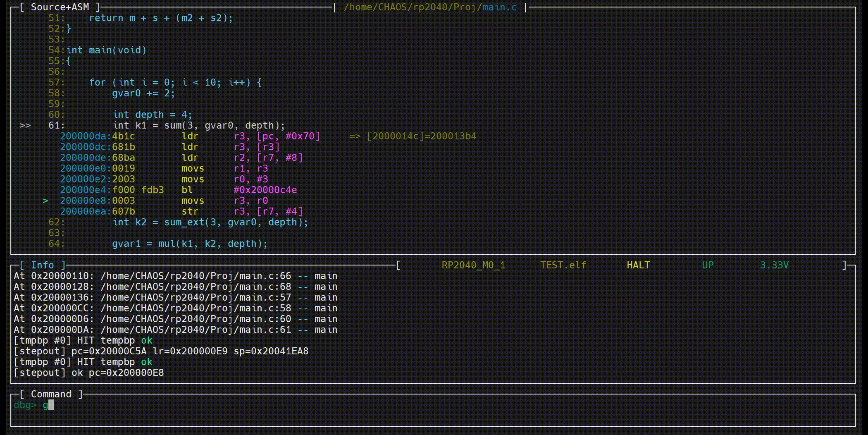Select the Command panel title
The width and height of the screenshot is (868, 435).
coord(51,394)
